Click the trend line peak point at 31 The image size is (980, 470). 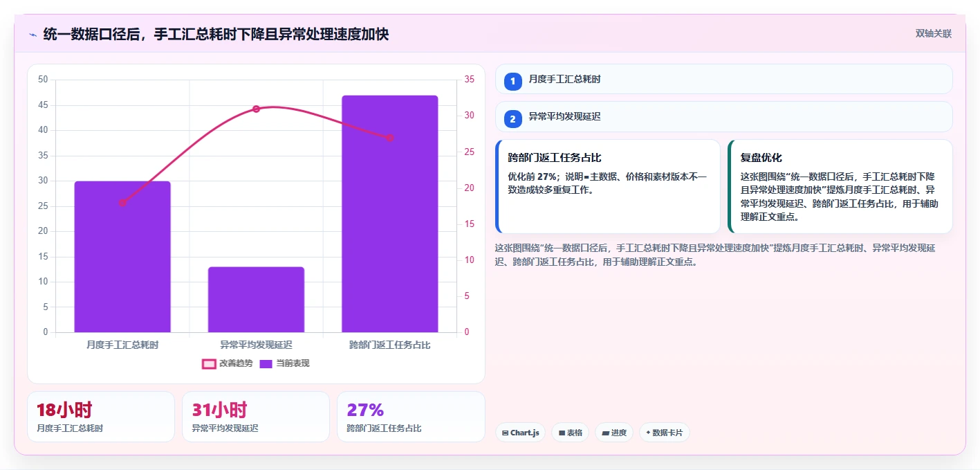pos(256,109)
